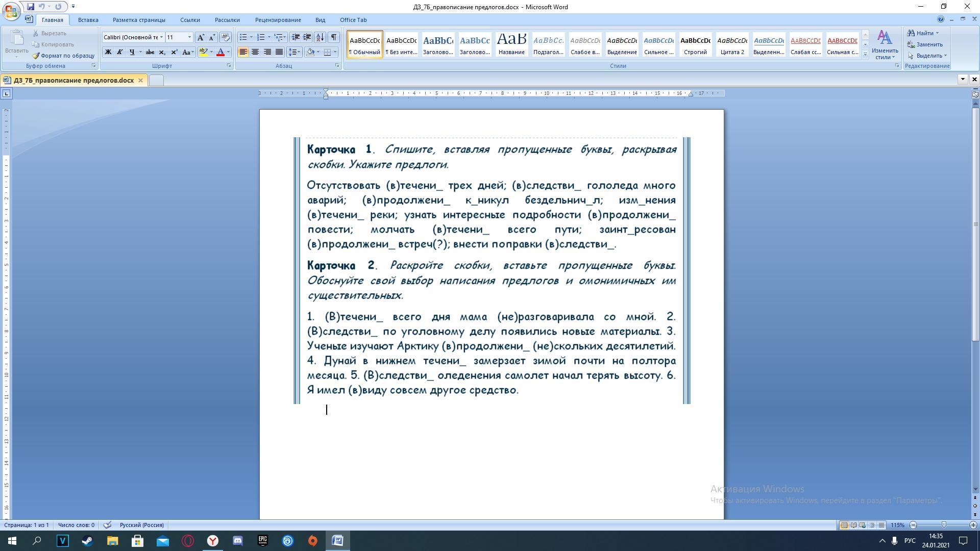
Task: Save the document via quick access toolbar
Action: coord(31,7)
